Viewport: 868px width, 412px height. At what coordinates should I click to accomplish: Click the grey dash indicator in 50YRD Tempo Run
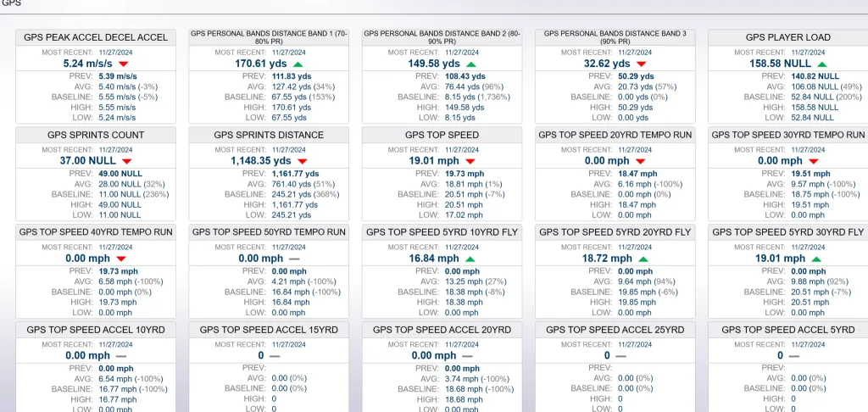[x=293, y=259]
